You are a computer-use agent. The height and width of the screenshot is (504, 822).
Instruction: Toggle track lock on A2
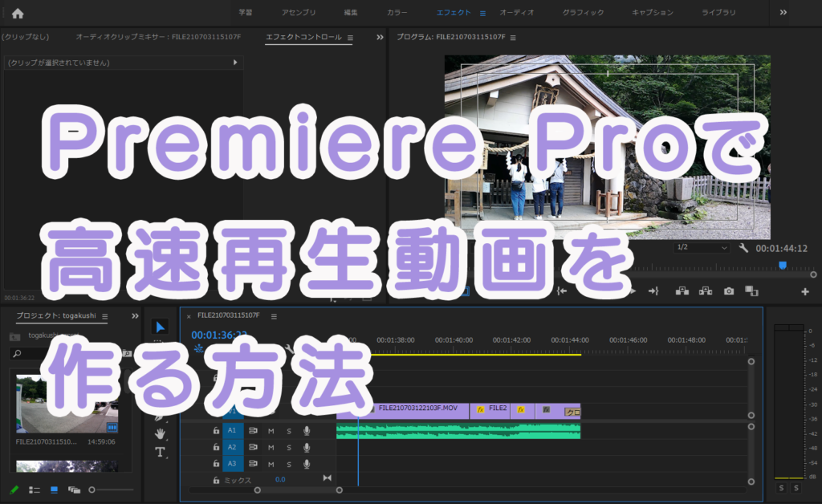pos(216,447)
